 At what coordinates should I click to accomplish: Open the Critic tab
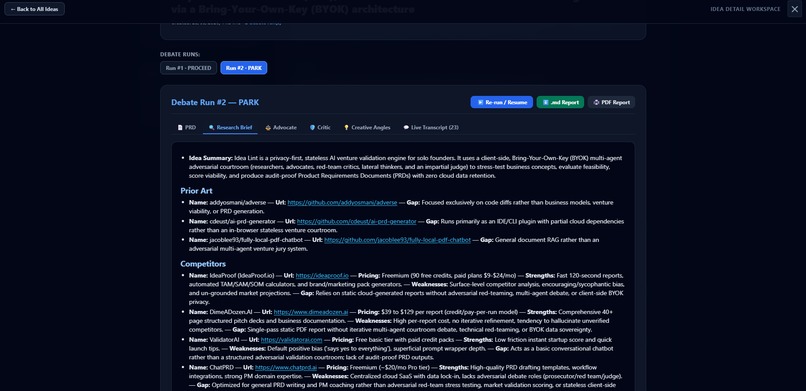(320, 127)
